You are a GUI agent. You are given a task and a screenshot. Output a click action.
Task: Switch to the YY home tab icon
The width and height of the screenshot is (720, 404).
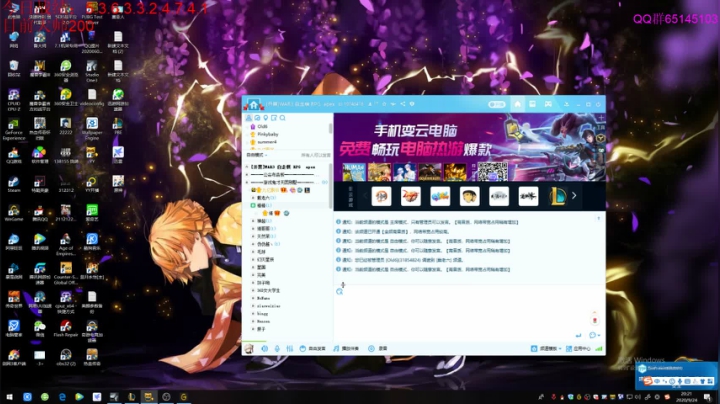518,104
